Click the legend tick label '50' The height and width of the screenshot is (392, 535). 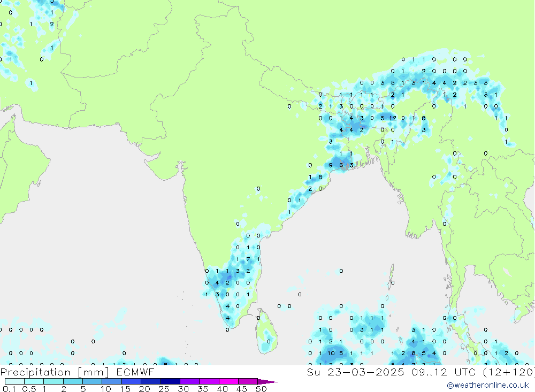coord(261,389)
